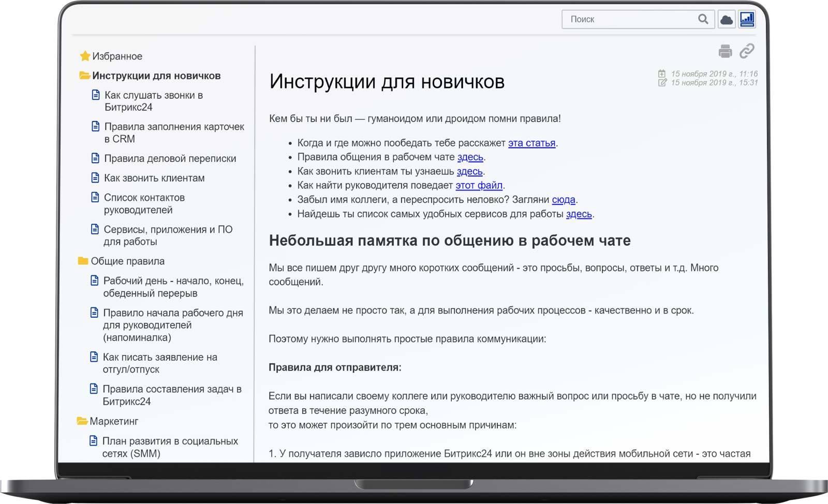Click document icon for Список контактов руководителей
The image size is (828, 504).
coord(95,197)
